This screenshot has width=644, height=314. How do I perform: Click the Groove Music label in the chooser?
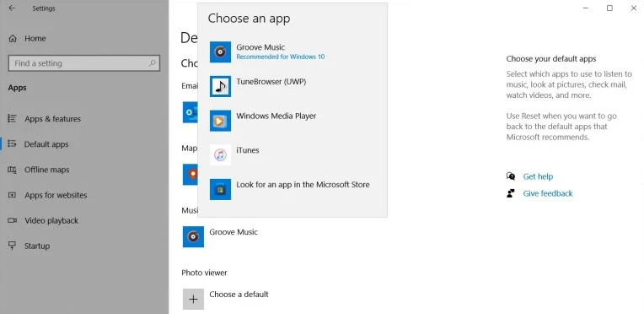pos(260,47)
